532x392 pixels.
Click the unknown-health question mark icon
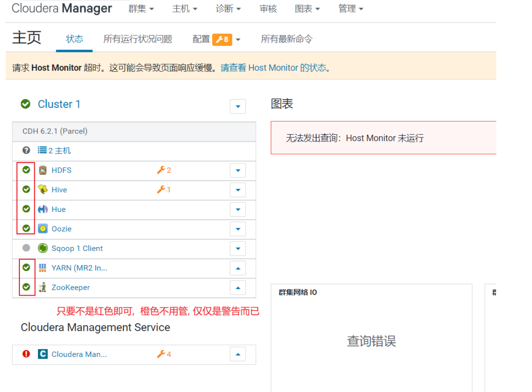26,150
